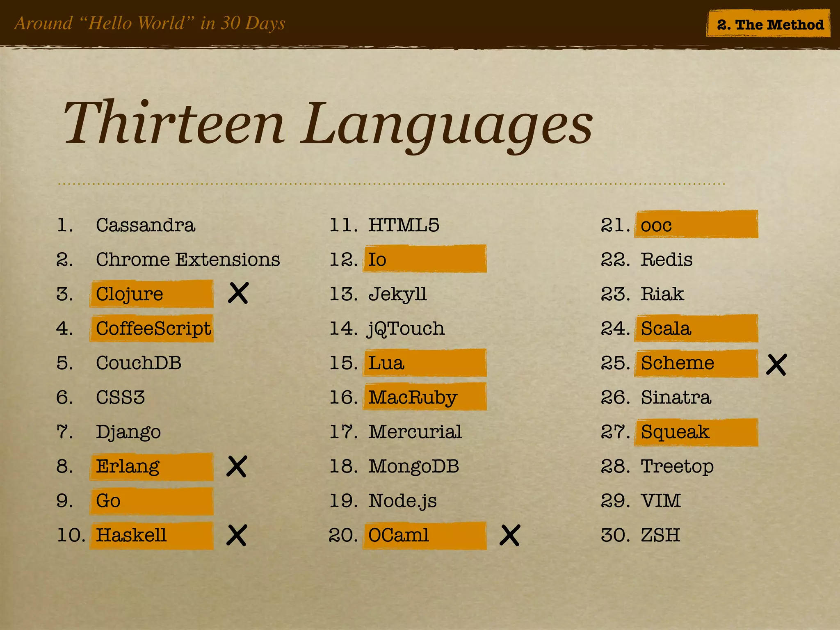The width and height of the screenshot is (840, 630).
Task: Click the X mark next to Haskell
Action: point(237,535)
